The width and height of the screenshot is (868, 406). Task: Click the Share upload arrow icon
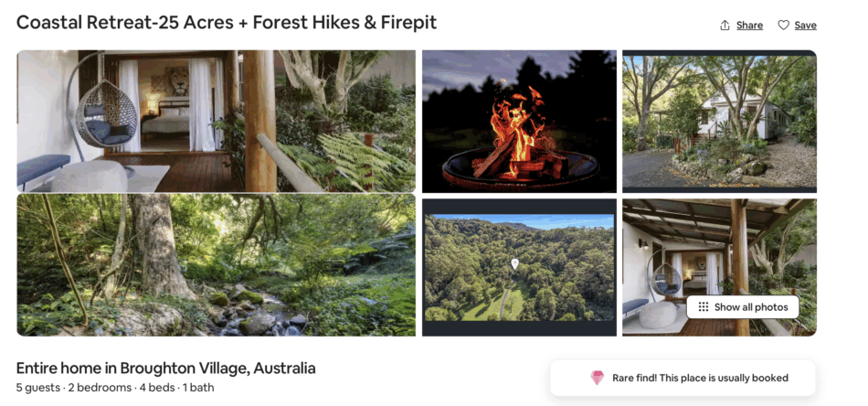click(725, 26)
